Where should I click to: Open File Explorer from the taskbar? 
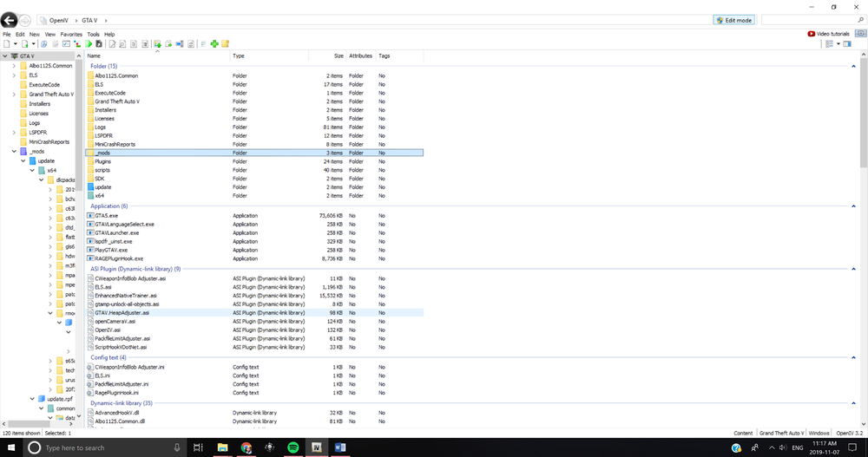click(x=222, y=447)
